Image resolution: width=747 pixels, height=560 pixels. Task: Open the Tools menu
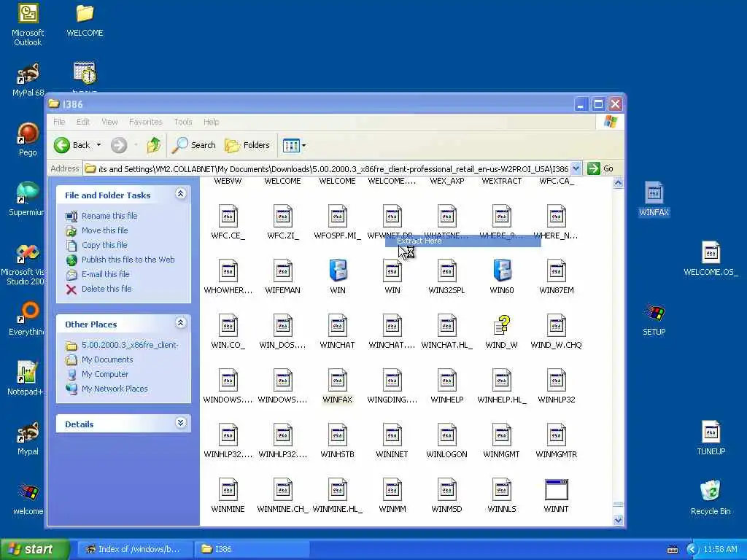tap(183, 122)
